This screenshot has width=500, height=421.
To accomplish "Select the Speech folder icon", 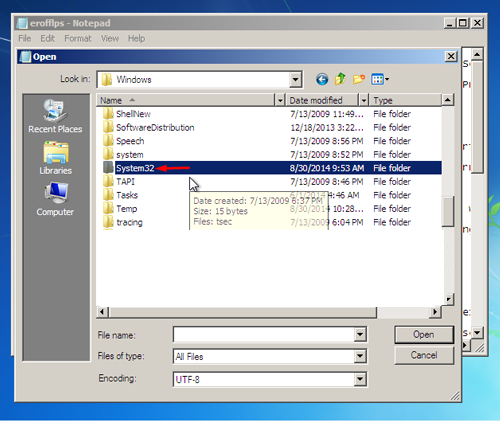I will pos(108,141).
